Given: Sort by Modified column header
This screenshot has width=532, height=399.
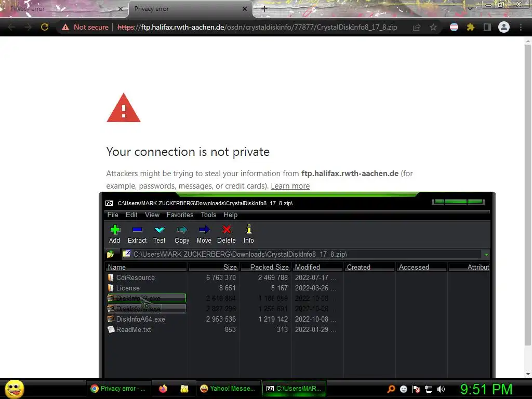Looking at the screenshot, I should click(x=317, y=267).
